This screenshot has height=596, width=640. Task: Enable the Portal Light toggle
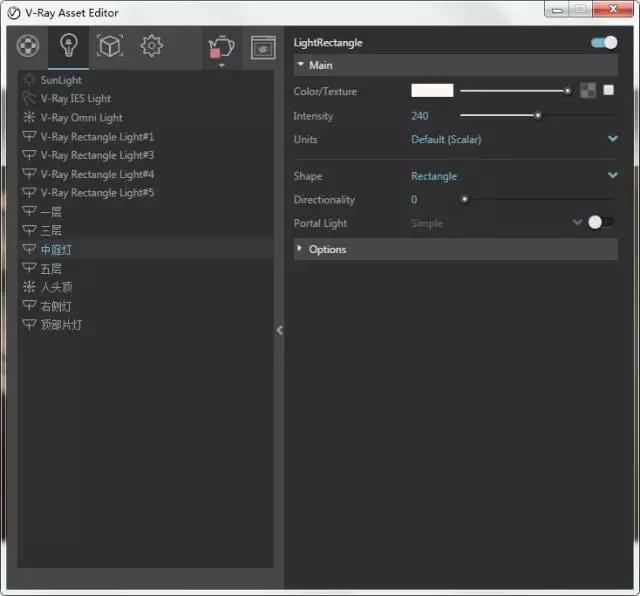pos(600,222)
